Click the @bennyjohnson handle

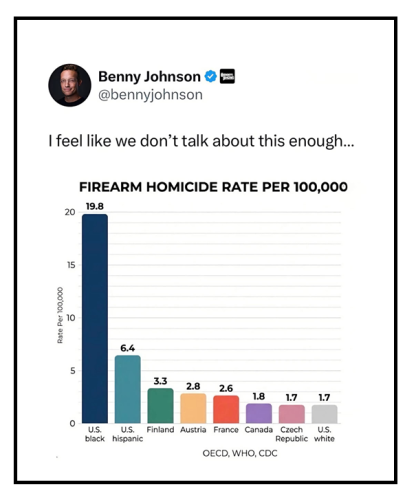[150, 95]
